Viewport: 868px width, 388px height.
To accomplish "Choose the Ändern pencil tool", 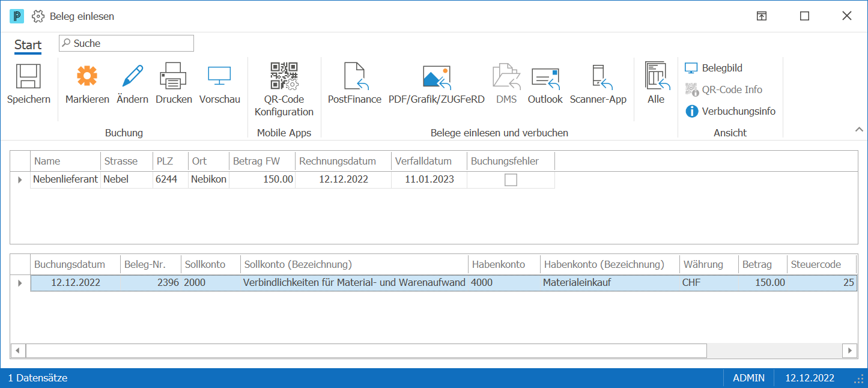I will pos(132,76).
